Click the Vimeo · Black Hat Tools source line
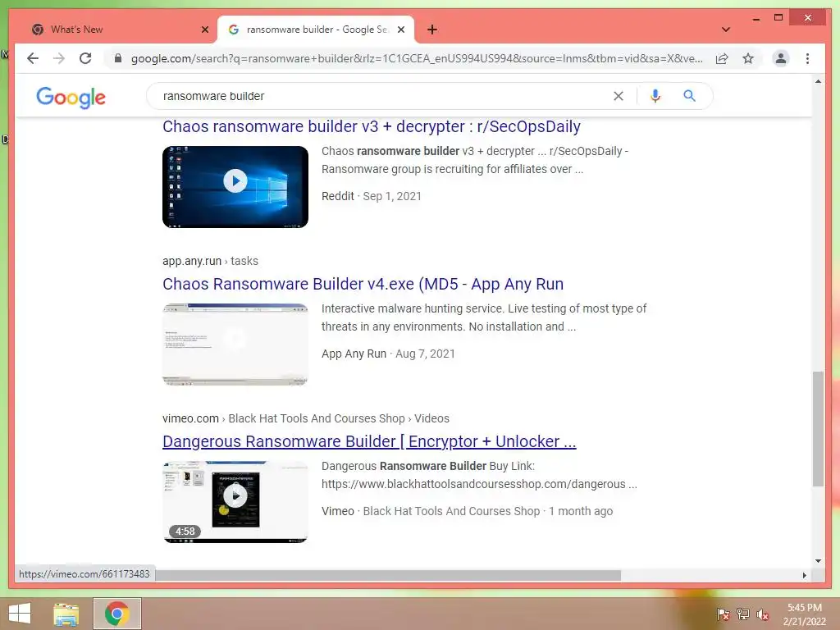Viewport: 840px width, 630px height. 467,511
